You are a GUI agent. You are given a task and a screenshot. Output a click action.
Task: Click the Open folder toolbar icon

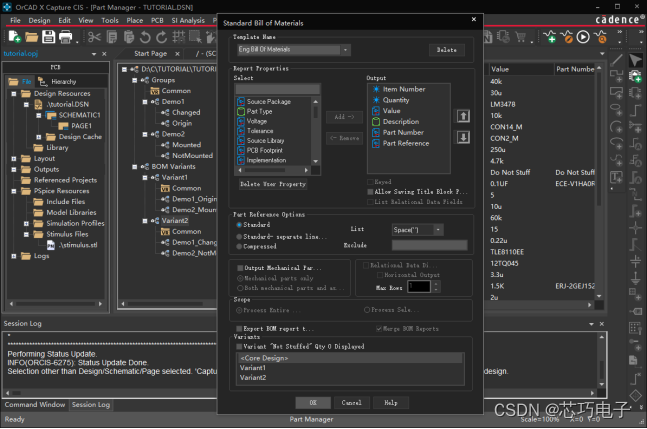click(31, 37)
